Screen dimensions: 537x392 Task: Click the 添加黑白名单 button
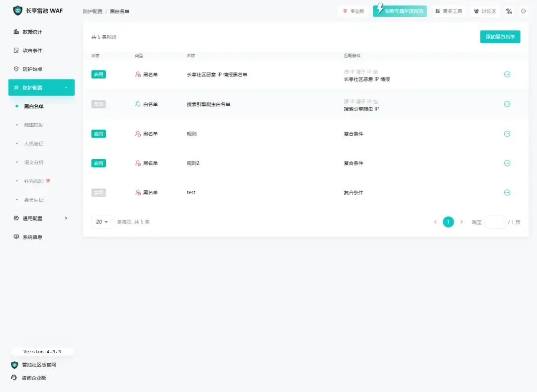tap(500, 37)
